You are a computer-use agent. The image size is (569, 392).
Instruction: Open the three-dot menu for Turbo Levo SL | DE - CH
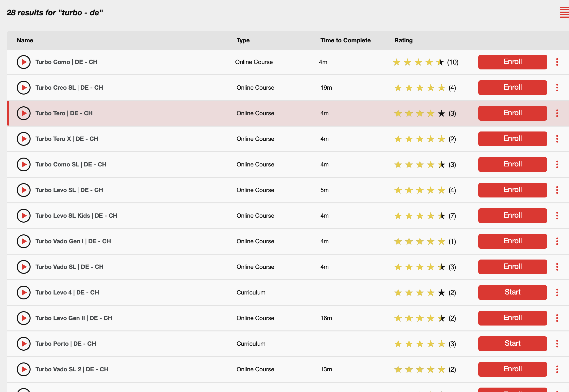557,190
